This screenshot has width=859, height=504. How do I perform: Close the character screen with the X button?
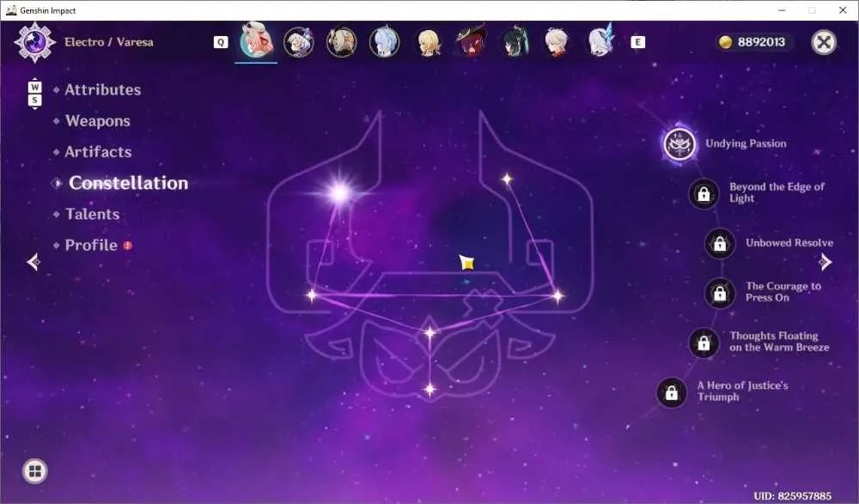[824, 42]
